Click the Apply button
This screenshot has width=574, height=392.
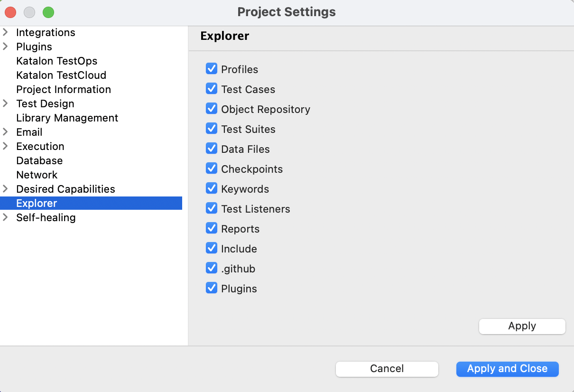(522, 326)
